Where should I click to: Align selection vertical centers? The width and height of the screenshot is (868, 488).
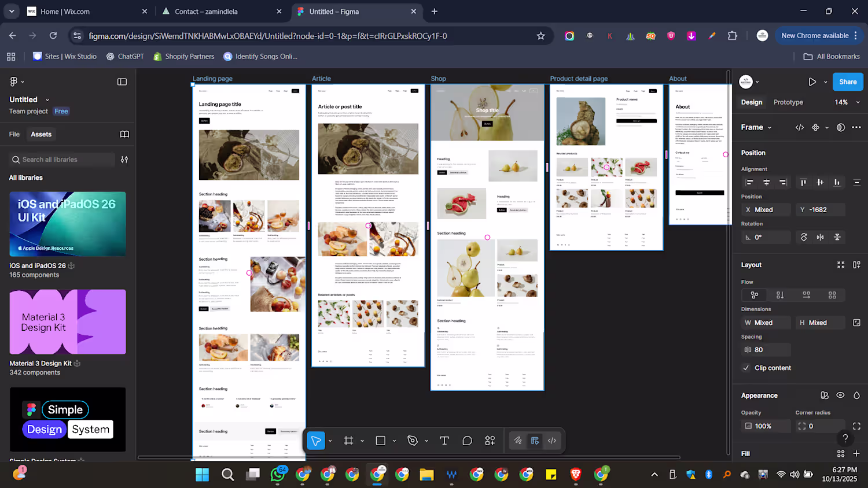click(x=820, y=182)
